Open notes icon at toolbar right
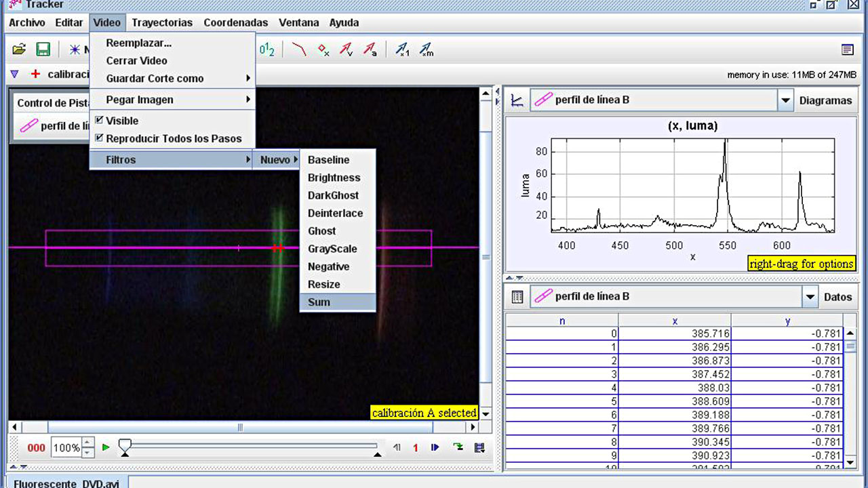The image size is (868, 488). point(847,49)
